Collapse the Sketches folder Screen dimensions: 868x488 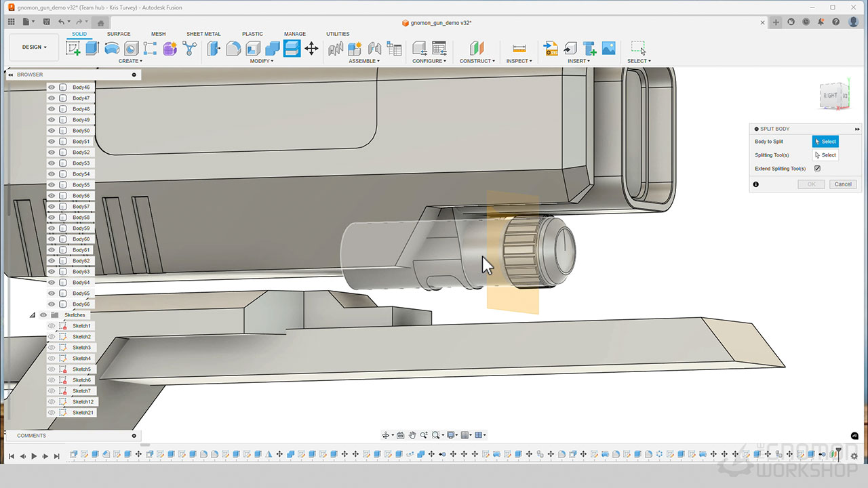tap(32, 315)
